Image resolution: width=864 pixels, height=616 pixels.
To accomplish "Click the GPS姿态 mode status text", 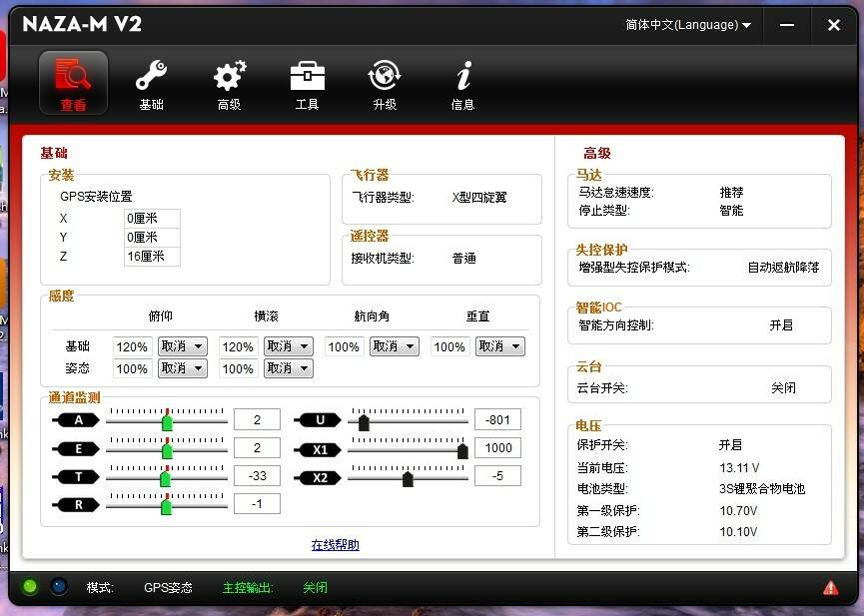I will tap(168, 588).
